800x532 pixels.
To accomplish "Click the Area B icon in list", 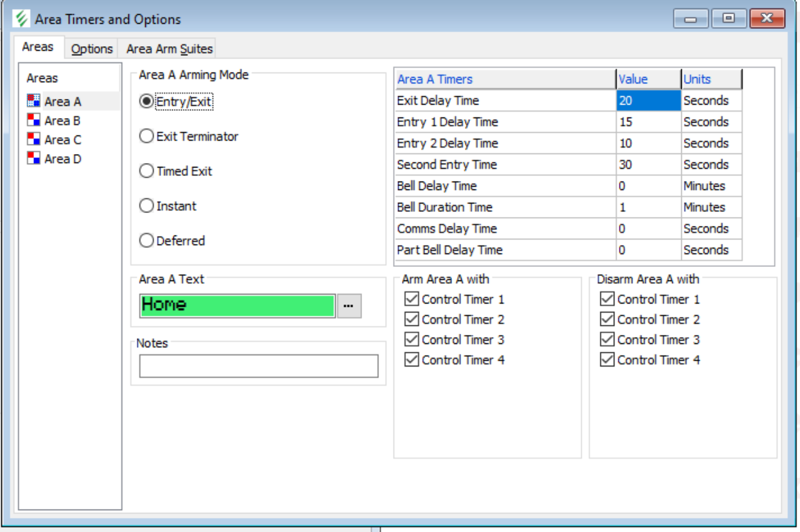I will point(34,121).
